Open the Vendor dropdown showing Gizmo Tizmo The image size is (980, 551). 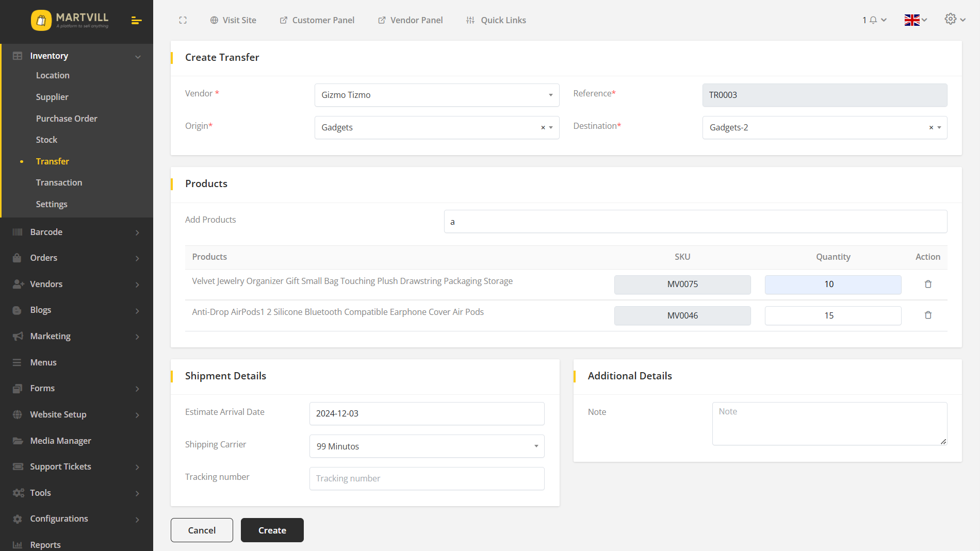[x=436, y=95]
